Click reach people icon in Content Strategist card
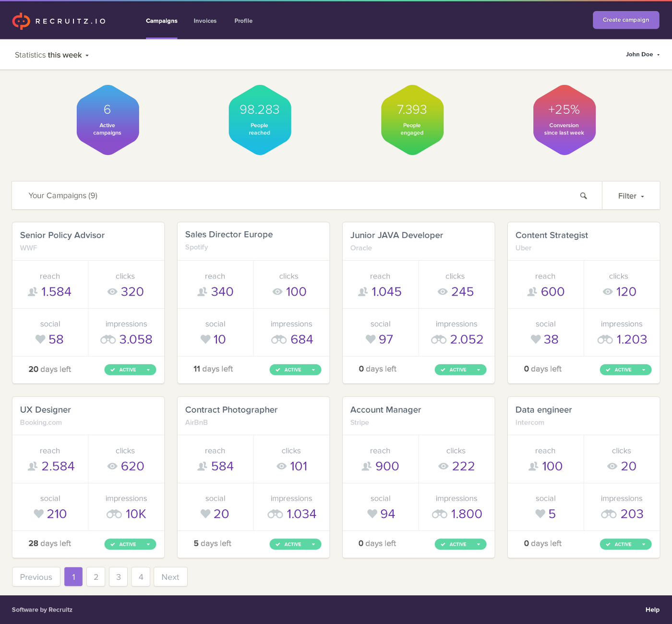The image size is (672, 624). (x=532, y=292)
